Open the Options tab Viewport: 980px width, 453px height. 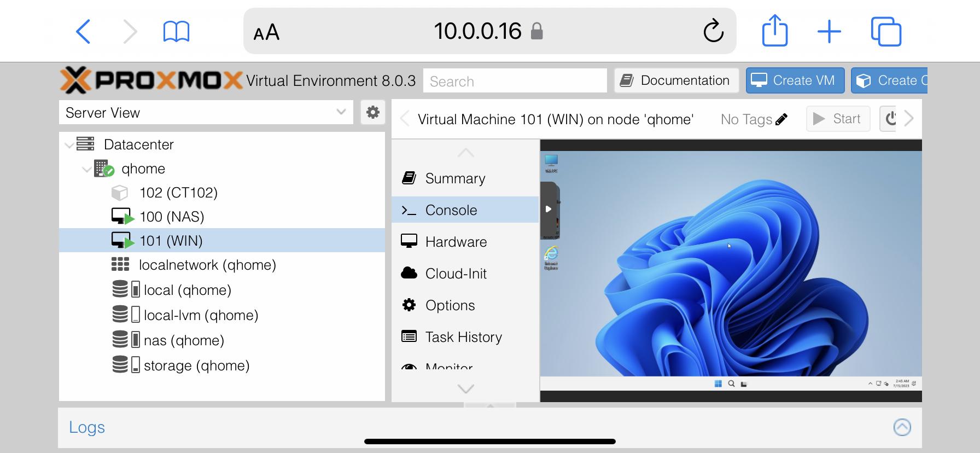(465, 305)
